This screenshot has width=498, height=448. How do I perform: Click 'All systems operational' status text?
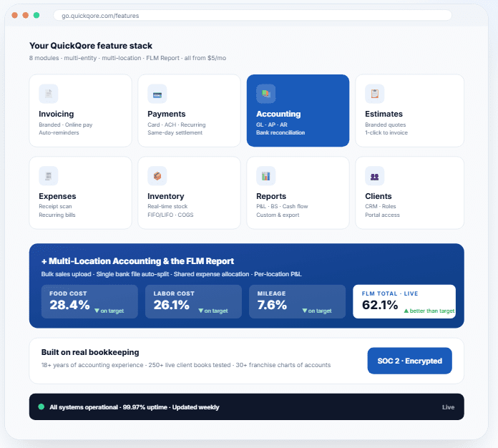tap(135, 407)
